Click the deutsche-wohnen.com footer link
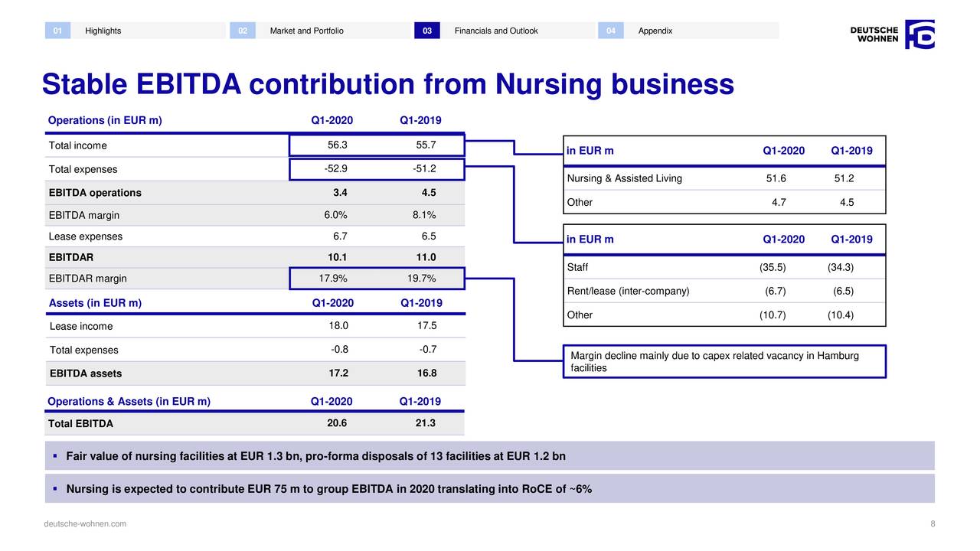Screen dimensions: 980x551 86,523
